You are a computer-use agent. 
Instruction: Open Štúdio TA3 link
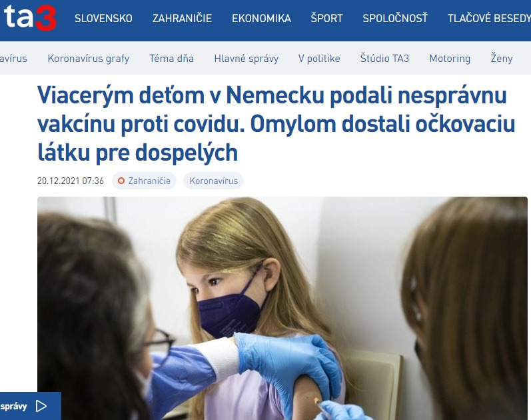pyautogui.click(x=384, y=58)
